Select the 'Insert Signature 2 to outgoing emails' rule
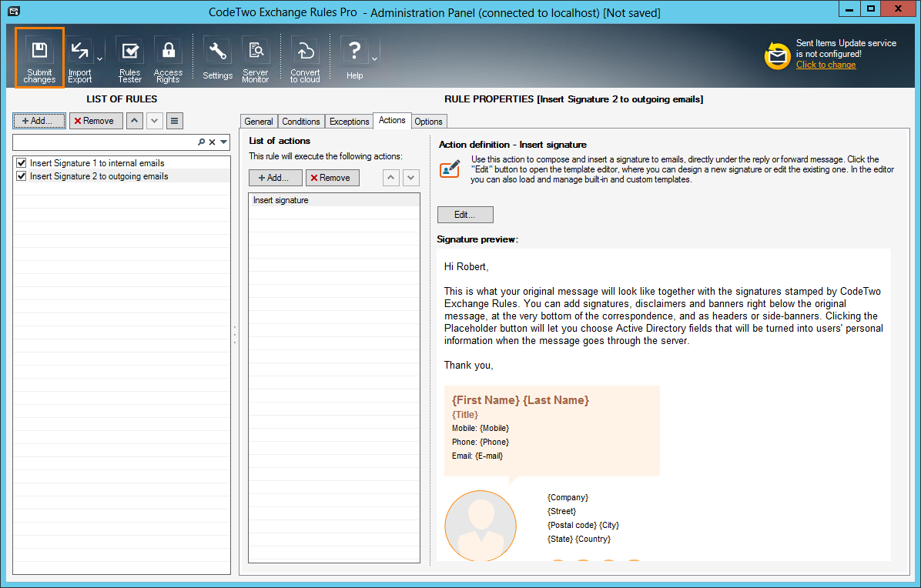Image resolution: width=921 pixels, height=588 pixels. [x=99, y=176]
